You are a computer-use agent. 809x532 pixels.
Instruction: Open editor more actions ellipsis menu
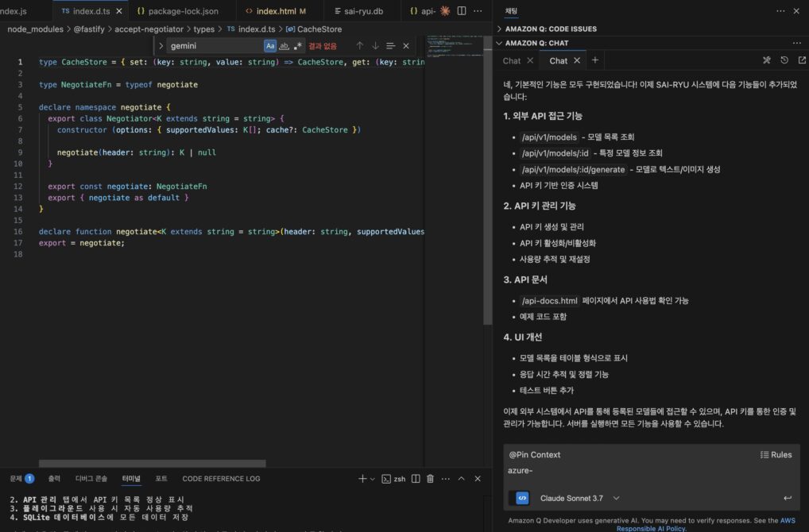(478, 11)
